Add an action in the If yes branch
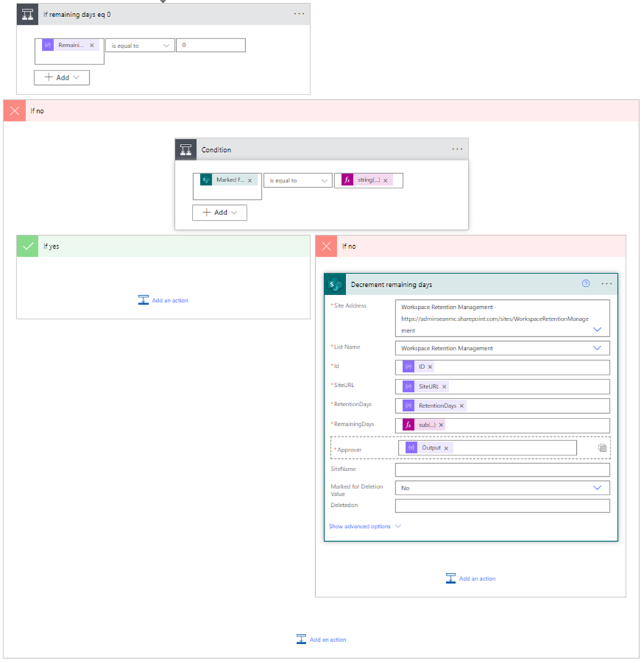The height and width of the screenshot is (663, 644). [163, 300]
